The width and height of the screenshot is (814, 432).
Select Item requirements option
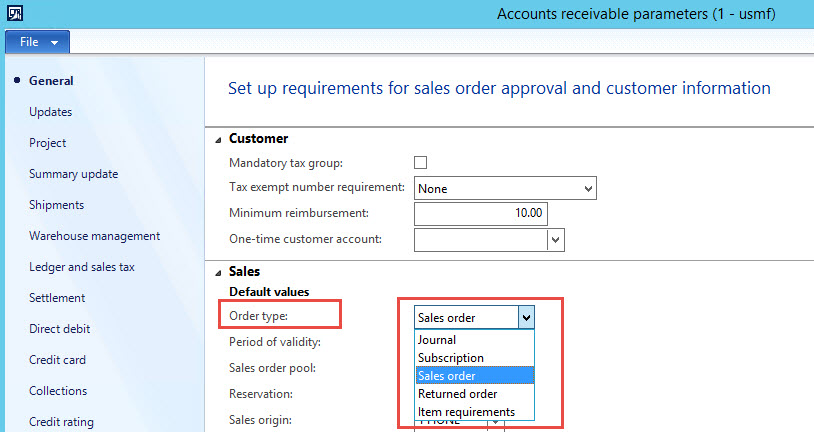pyautogui.click(x=466, y=412)
